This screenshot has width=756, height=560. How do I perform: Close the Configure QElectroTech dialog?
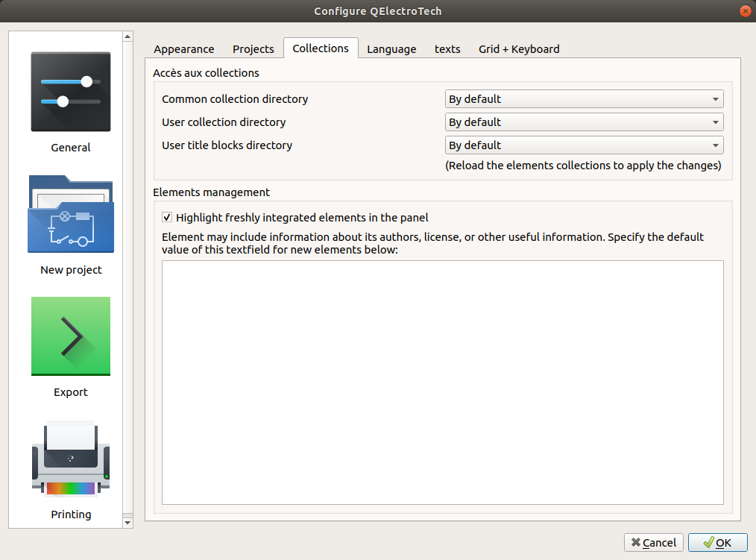745,11
